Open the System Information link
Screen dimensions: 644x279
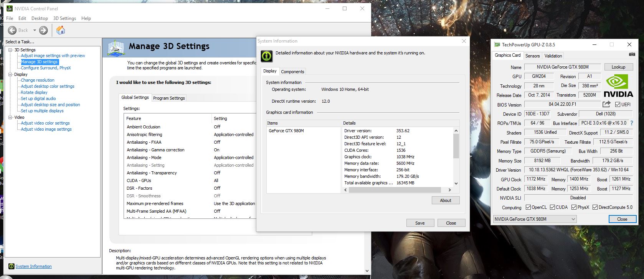[33, 266]
